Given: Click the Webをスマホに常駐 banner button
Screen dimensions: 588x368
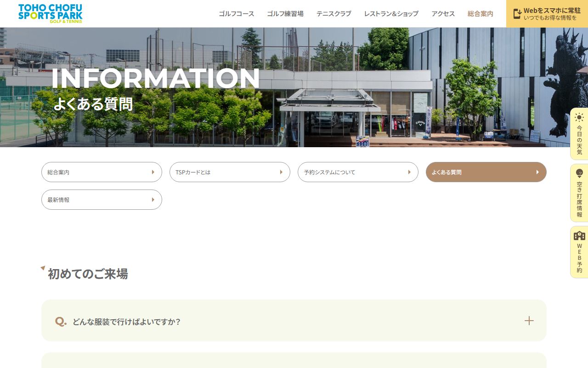Looking at the screenshot, I should click(547, 14).
